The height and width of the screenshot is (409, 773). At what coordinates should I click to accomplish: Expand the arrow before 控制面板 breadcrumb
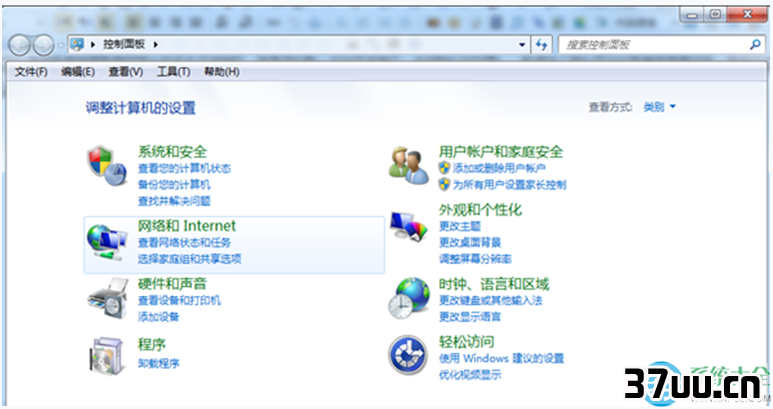tap(93, 44)
